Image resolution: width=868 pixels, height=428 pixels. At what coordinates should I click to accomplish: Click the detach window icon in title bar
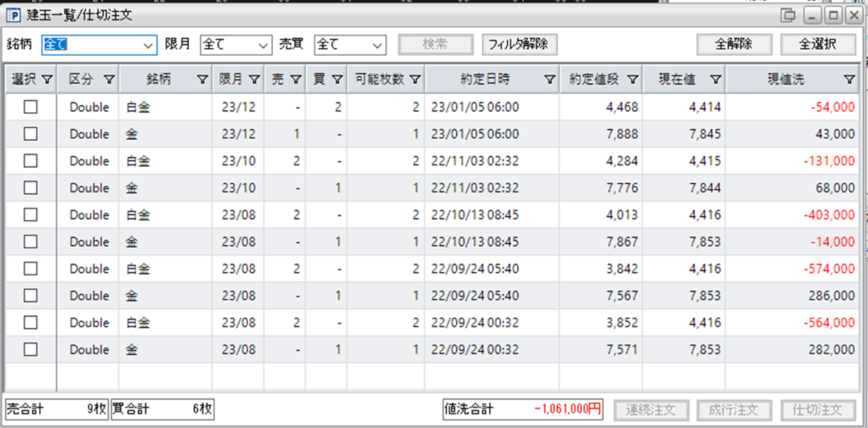click(787, 15)
